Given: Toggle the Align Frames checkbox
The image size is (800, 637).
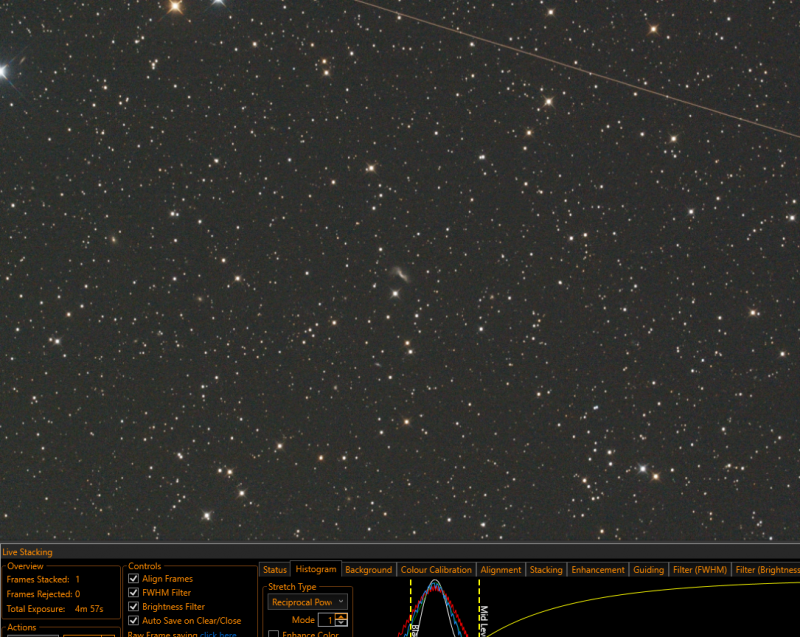Looking at the screenshot, I should pos(133,578).
